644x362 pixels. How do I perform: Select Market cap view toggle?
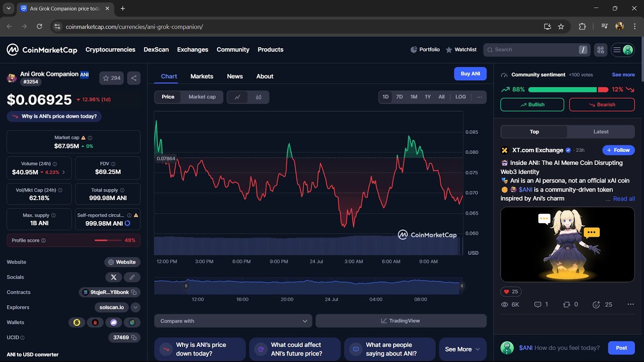(202, 97)
